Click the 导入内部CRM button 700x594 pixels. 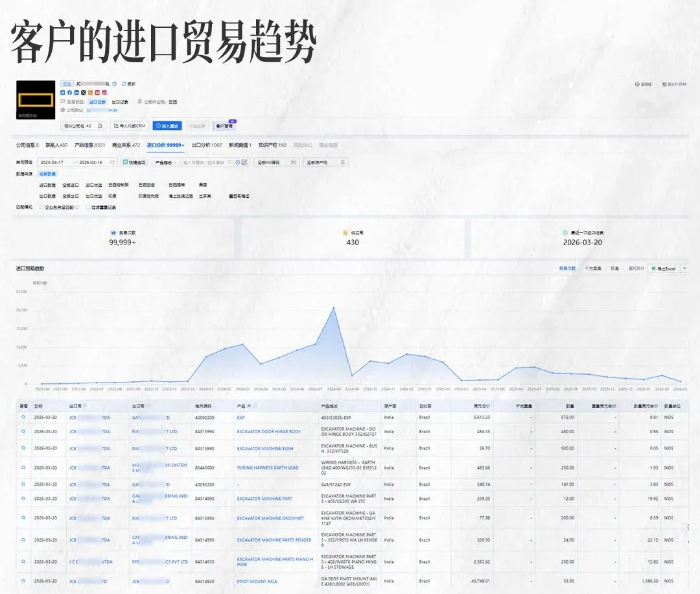click(x=130, y=126)
